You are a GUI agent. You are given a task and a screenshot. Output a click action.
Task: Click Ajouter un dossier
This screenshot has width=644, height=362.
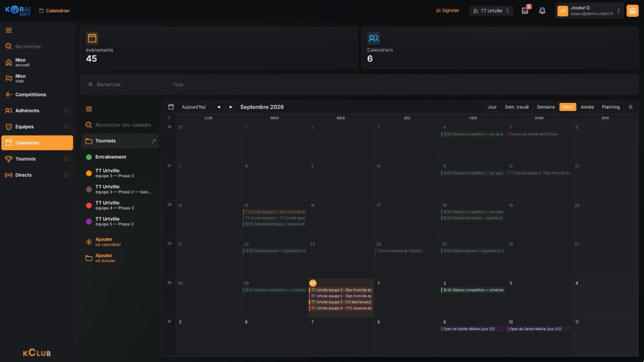point(120,258)
